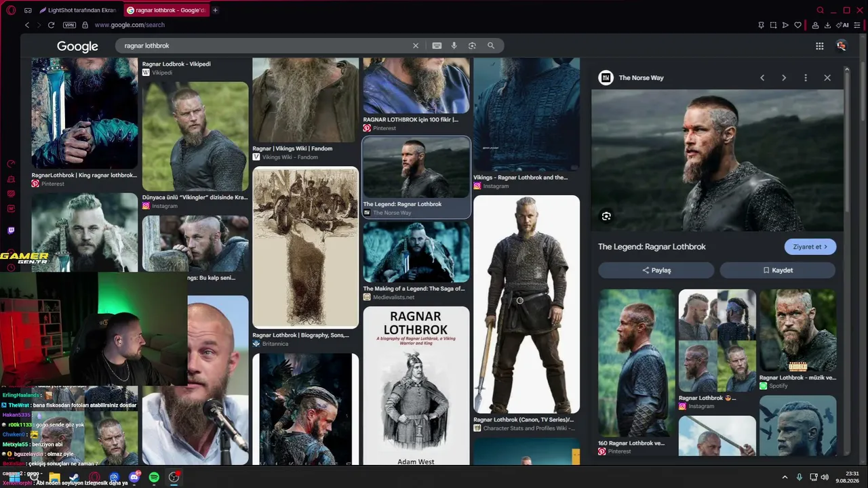Open the on-screen keyboard in search box

437,45
